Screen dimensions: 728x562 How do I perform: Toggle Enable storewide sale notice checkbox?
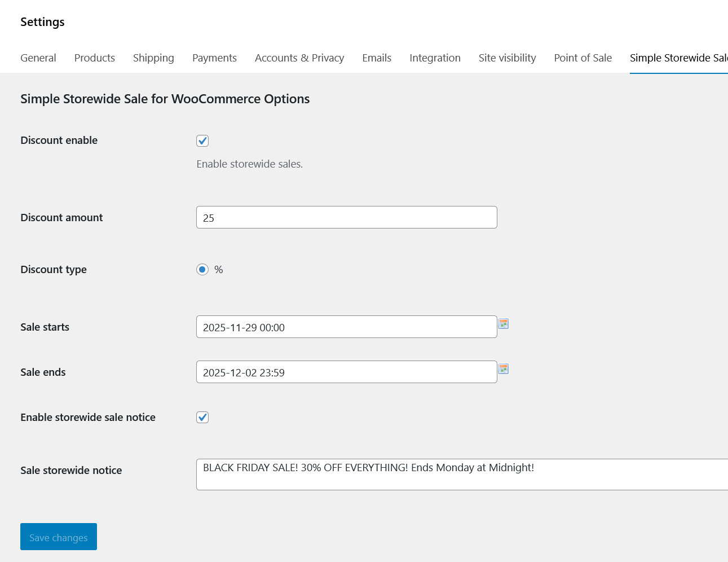[202, 418]
